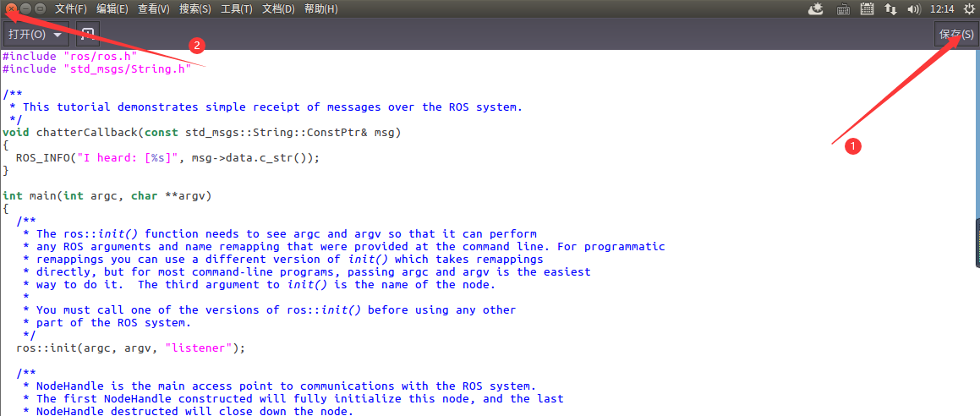This screenshot has width=980, height=416.
Task: Save the file with 保存(S) button
Action: (x=956, y=34)
